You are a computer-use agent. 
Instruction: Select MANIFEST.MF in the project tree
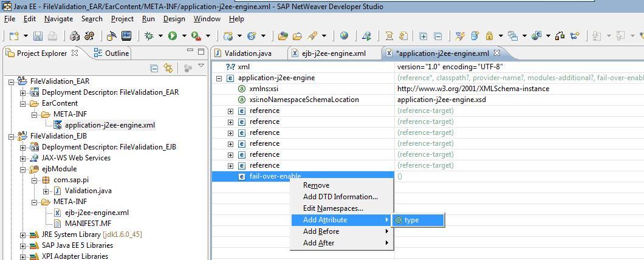click(x=88, y=224)
